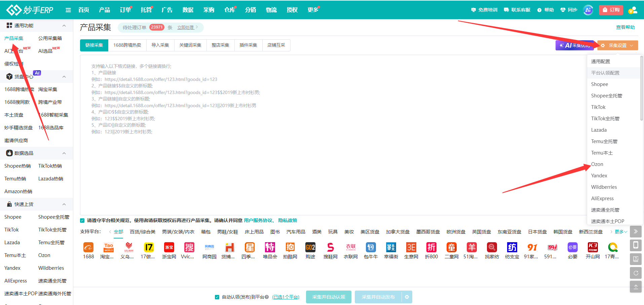
Task: Click into the product link input textarea
Action: point(333,135)
